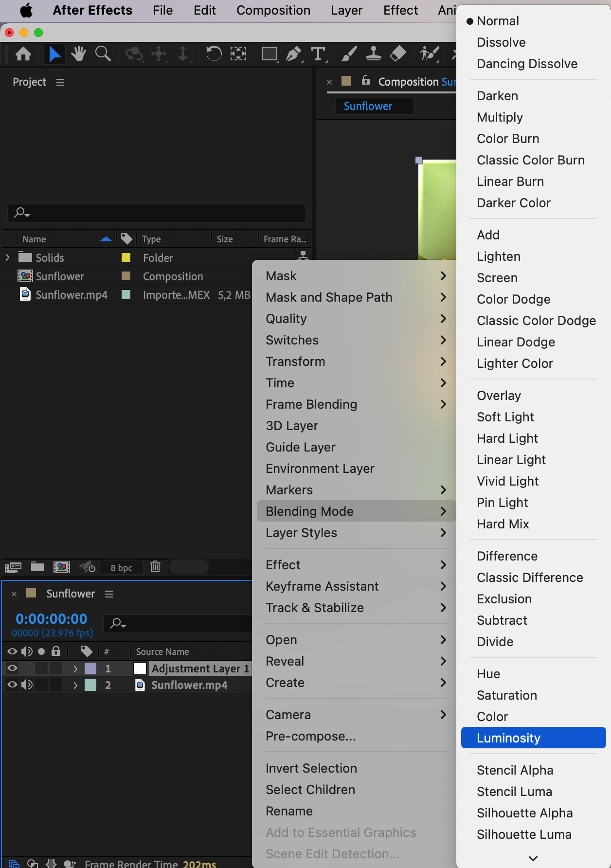This screenshot has width=611, height=868.
Task: Click the yellow label swatch for Solids
Action: [126, 257]
